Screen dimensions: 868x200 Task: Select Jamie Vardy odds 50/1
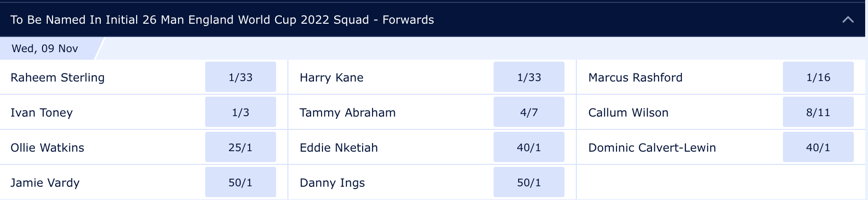point(241,182)
